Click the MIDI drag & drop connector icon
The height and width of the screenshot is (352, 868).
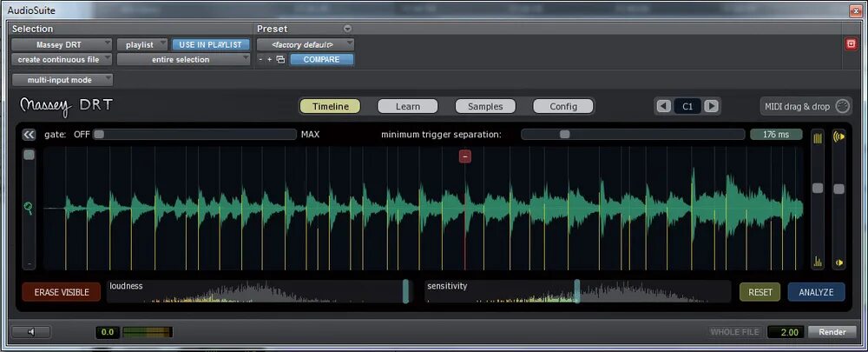point(841,106)
